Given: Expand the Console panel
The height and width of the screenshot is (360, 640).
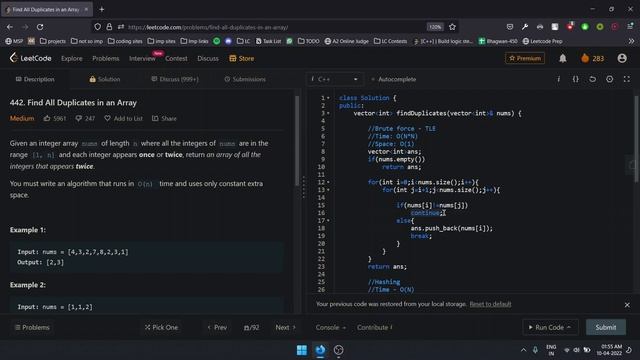Looking at the screenshot, I should click(x=331, y=327).
